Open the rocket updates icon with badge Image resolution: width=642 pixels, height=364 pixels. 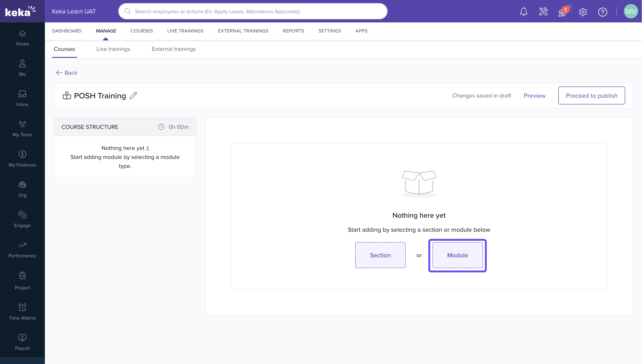click(x=562, y=12)
